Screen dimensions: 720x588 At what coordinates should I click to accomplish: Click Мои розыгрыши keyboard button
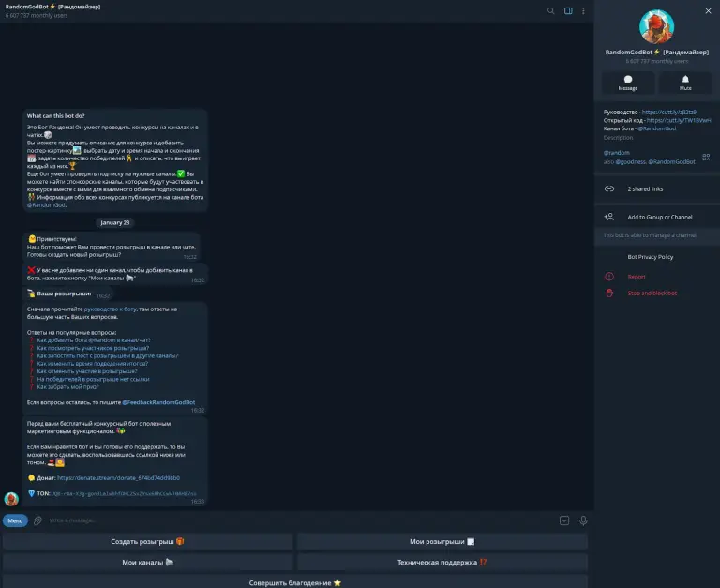pos(442,542)
